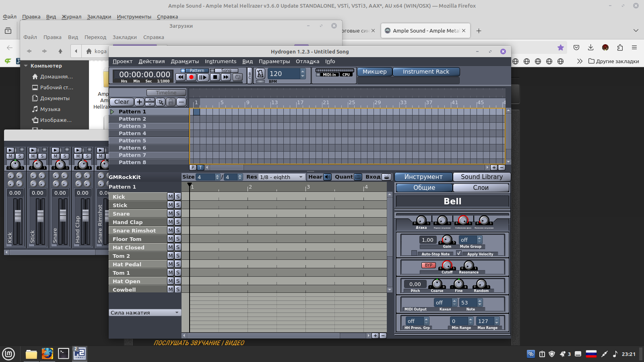This screenshot has height=362, width=644.
Task: Adjust the BPM tempo spinner arrows
Action: tap(303, 74)
